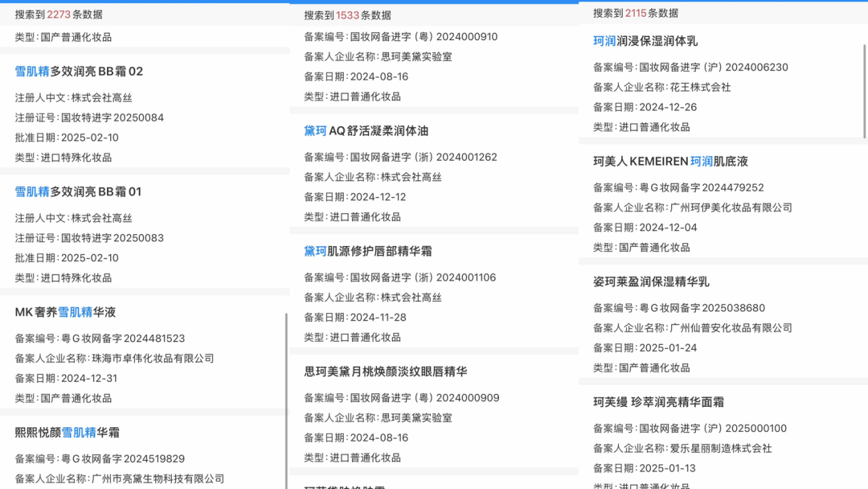The width and height of the screenshot is (868, 489).
Task: Open product 思珂美黛月桃焕颜淡纹眼唇精华
Action: (385, 372)
